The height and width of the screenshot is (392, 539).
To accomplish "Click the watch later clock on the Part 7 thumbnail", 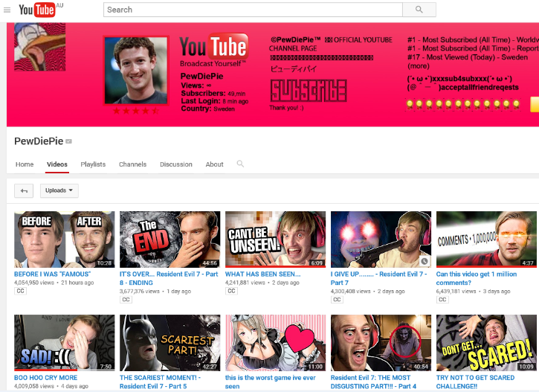I will 425,261.
